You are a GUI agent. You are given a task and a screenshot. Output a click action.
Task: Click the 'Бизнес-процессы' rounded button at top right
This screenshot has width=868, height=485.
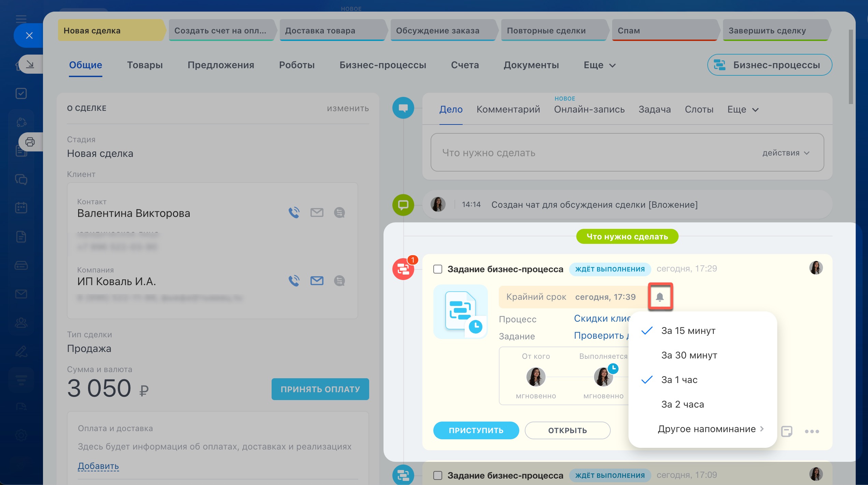pos(770,65)
